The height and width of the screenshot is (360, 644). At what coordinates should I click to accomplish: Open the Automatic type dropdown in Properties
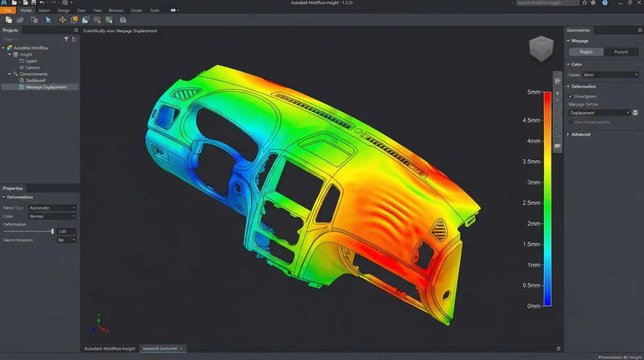(52, 208)
